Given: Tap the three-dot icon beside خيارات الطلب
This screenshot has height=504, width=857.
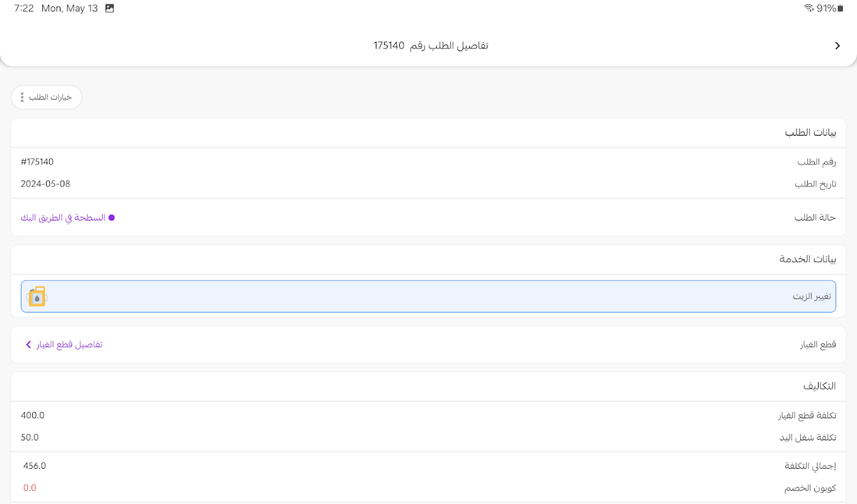Looking at the screenshot, I should tap(22, 98).
